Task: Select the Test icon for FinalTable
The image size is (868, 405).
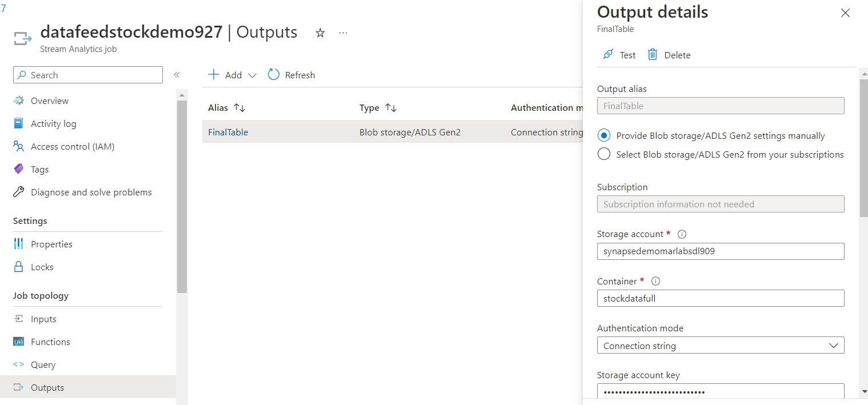Action: [x=608, y=54]
